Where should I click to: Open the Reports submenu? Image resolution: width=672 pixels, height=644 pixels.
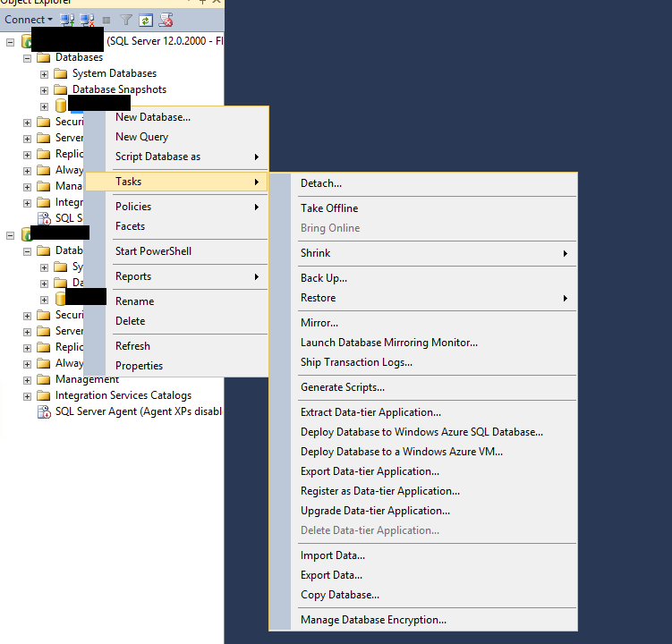tap(176, 276)
